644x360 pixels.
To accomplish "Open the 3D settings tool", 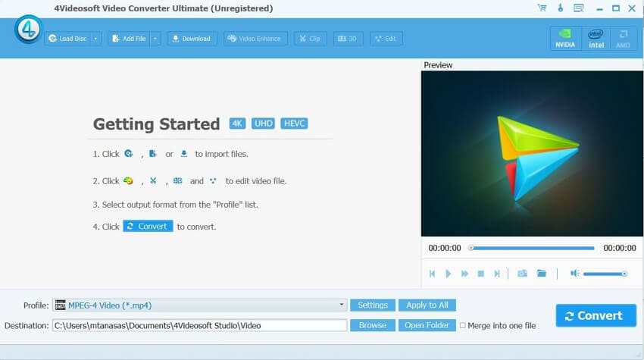I will coord(348,39).
